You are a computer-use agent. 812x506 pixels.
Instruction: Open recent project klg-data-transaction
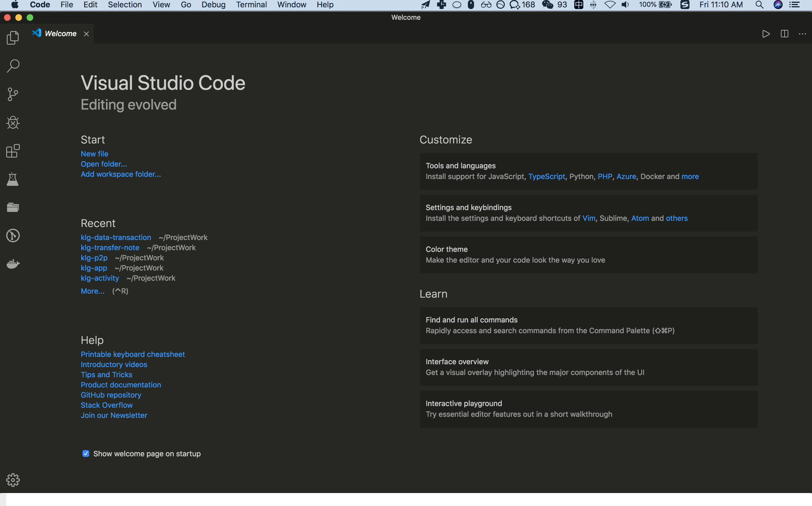tap(116, 237)
